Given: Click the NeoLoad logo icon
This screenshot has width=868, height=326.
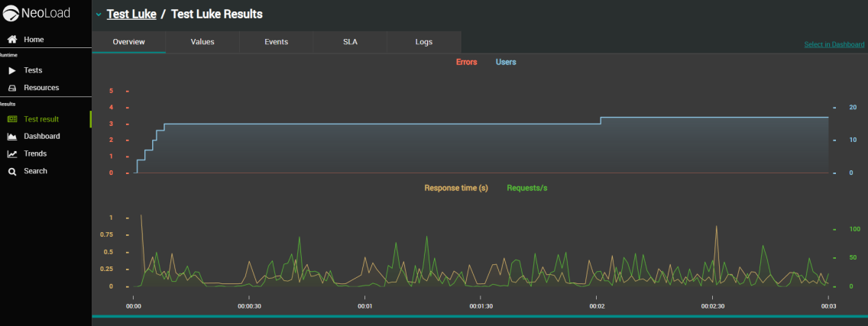Looking at the screenshot, I should pos(12,15).
